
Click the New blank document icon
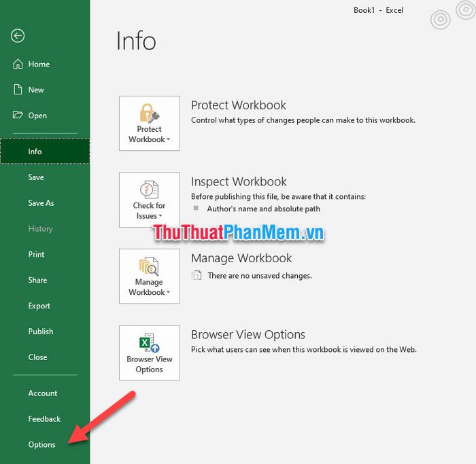(x=18, y=90)
